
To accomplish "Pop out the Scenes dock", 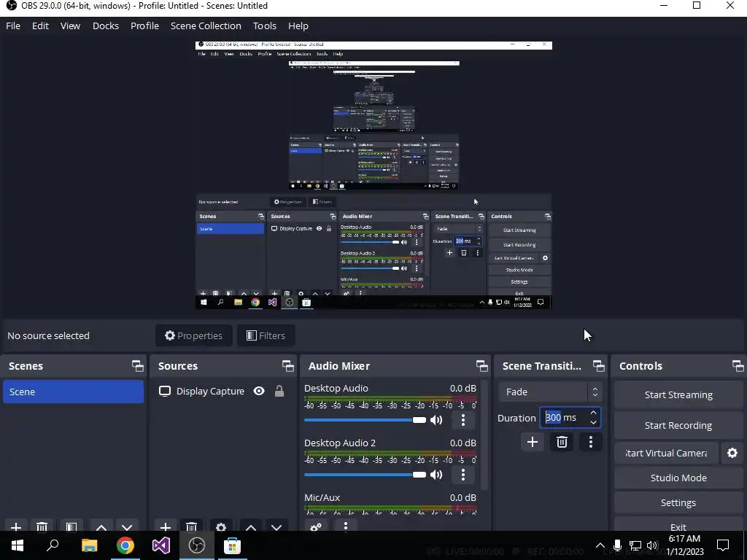I will click(138, 366).
